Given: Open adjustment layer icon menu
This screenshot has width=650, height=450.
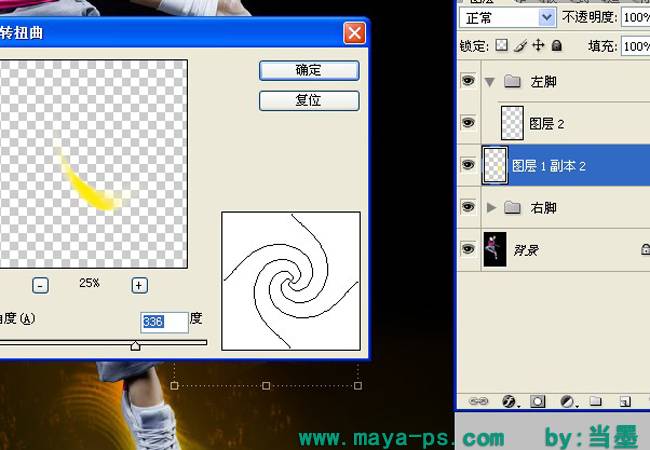Looking at the screenshot, I should coord(568,401).
